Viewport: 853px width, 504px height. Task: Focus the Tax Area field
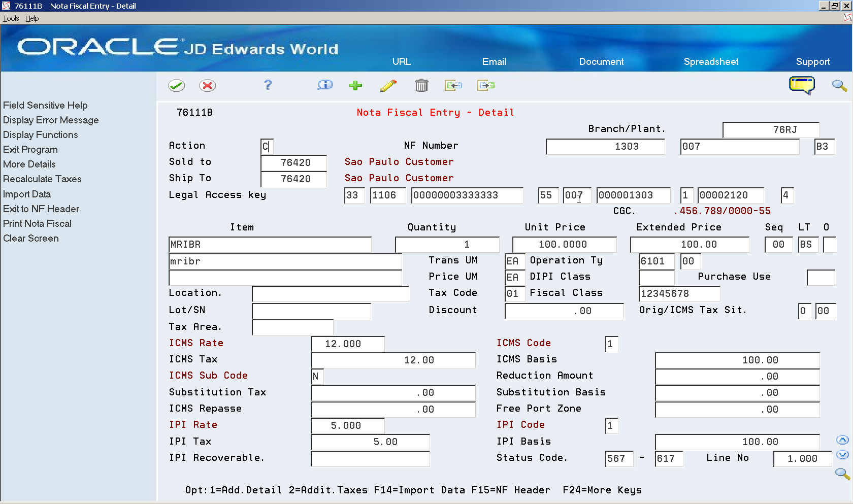293,327
